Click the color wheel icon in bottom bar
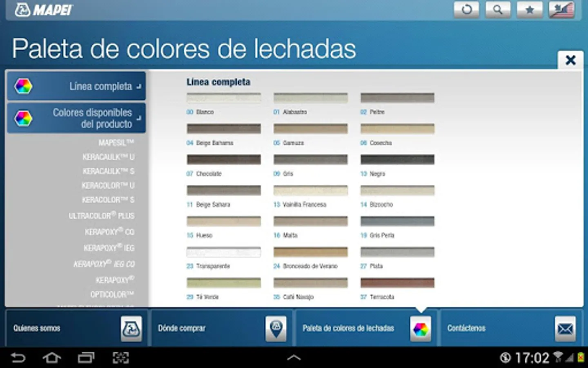588x368 pixels. (x=421, y=329)
